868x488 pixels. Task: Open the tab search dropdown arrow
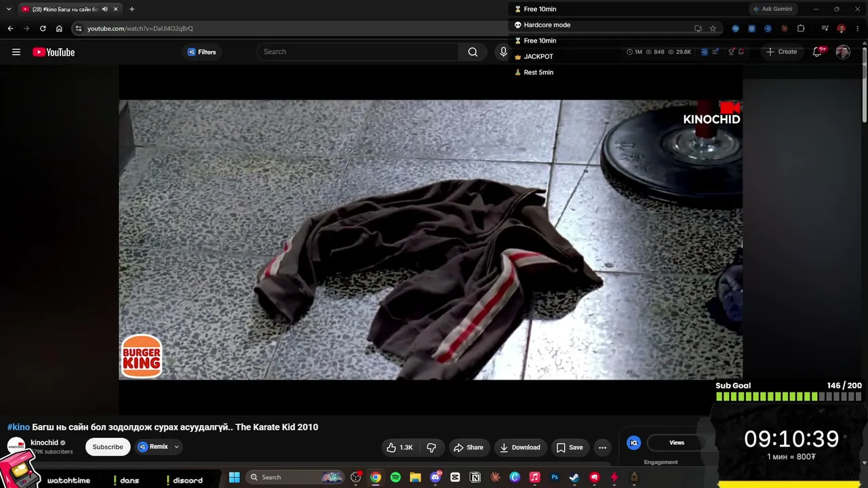pyautogui.click(x=9, y=9)
